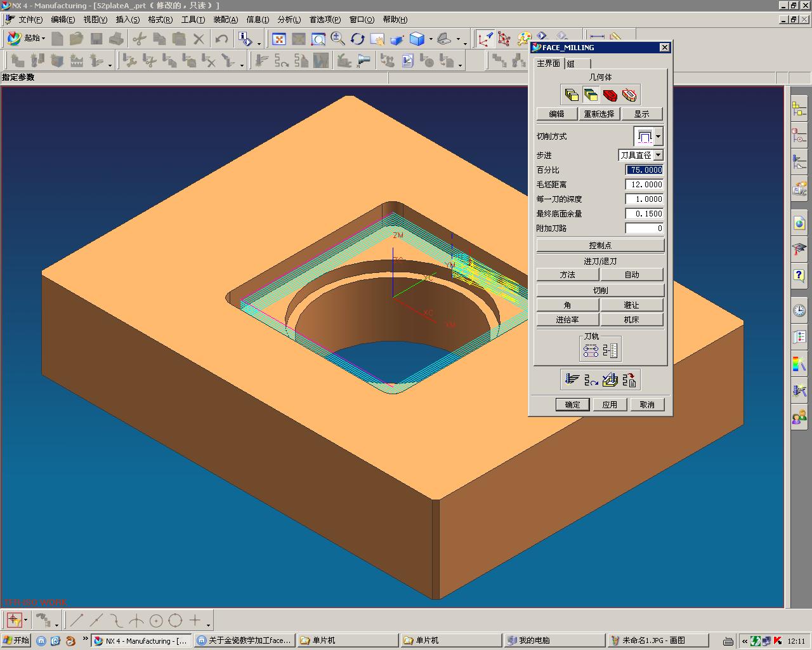
Task: Click the 毛坯距离 input field
Action: pos(645,185)
